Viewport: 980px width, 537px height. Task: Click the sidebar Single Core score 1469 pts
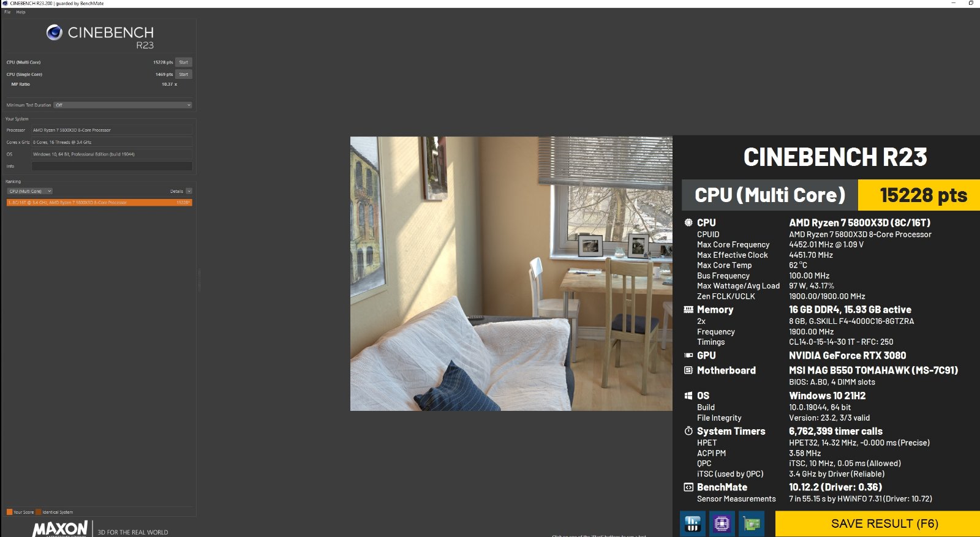pyautogui.click(x=164, y=75)
